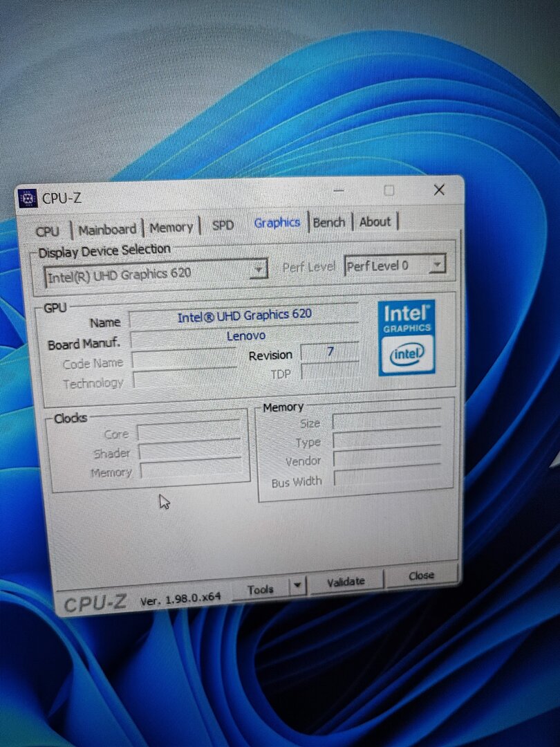Viewport: 560px width, 747px height.
Task: Click the 'Shader' label
Action: point(112,454)
